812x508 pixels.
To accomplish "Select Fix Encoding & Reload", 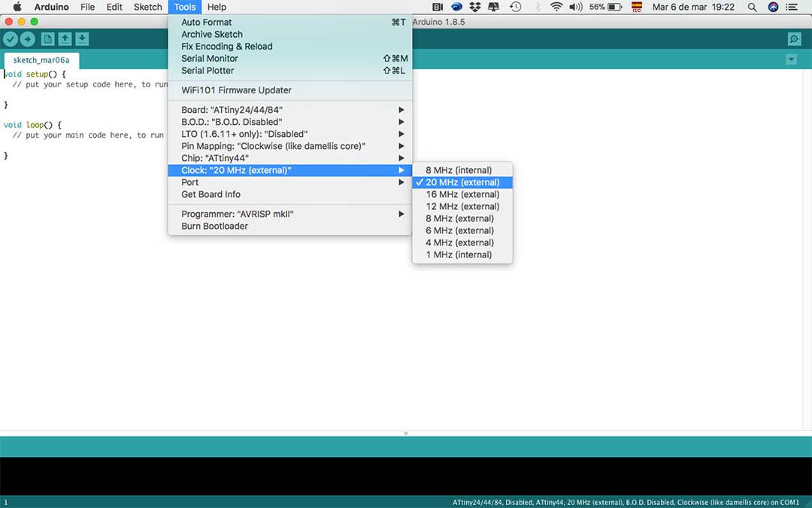I will coord(290,46).
